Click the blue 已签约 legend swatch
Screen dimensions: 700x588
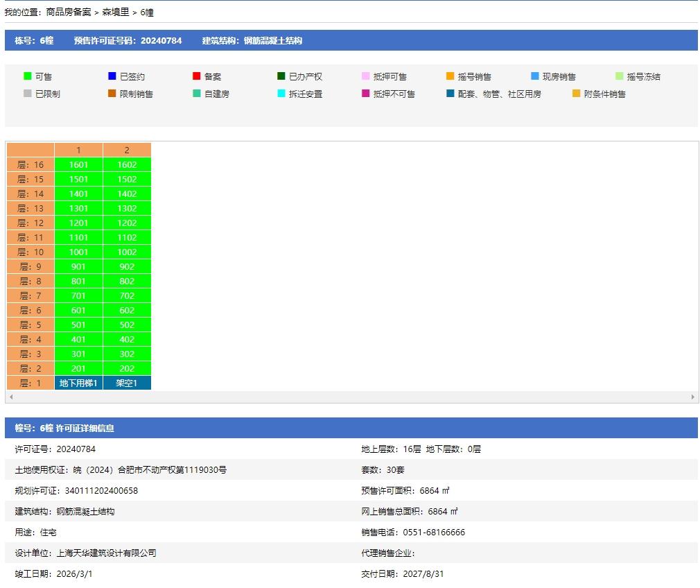[x=112, y=76]
